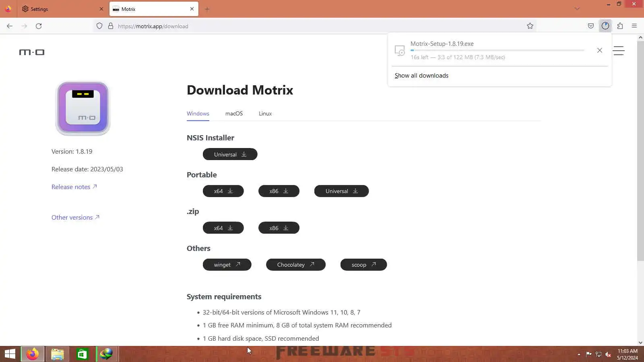
Task: Close the Settings tab
Action: pyautogui.click(x=101, y=9)
